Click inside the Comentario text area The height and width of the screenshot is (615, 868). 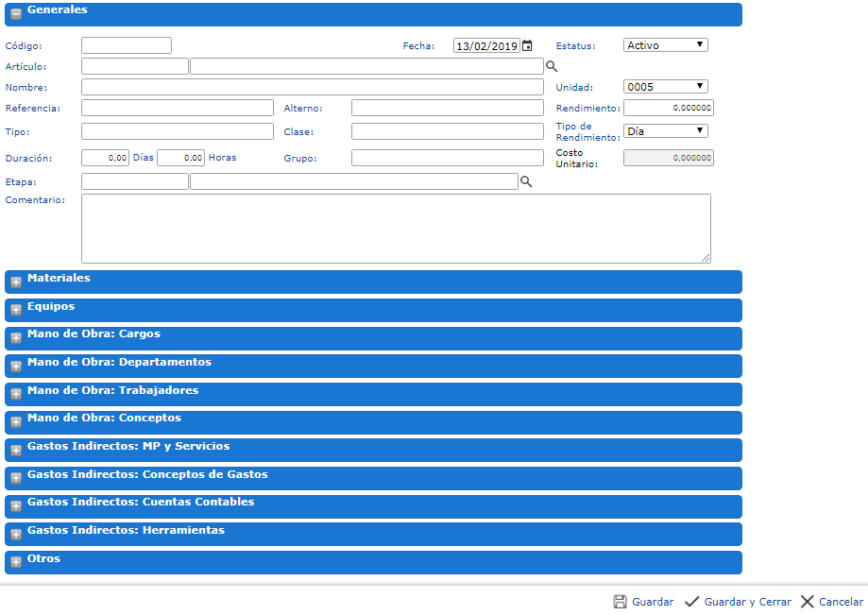pos(396,229)
